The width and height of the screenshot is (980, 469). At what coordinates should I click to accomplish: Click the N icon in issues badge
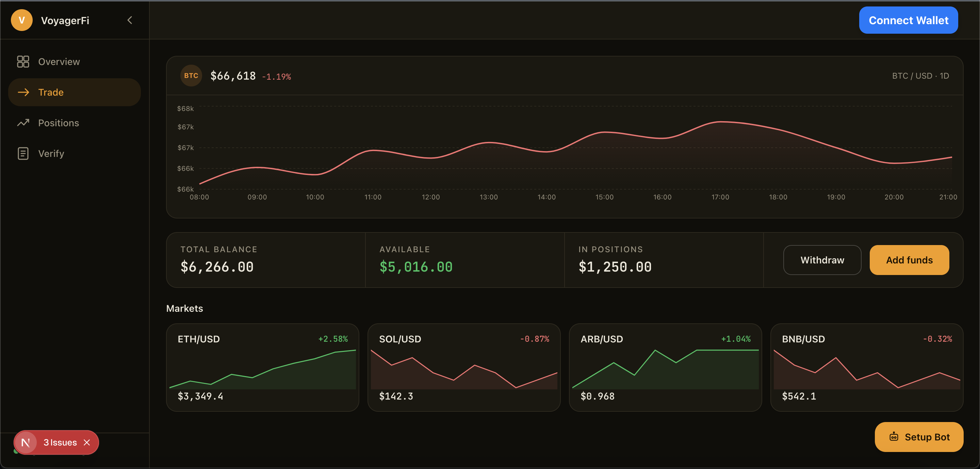(x=26, y=442)
